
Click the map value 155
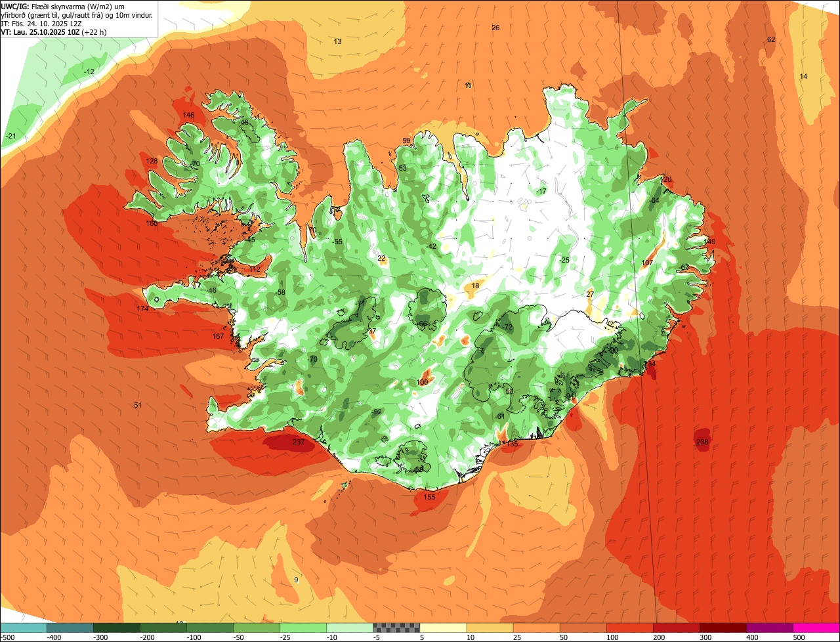point(429,497)
